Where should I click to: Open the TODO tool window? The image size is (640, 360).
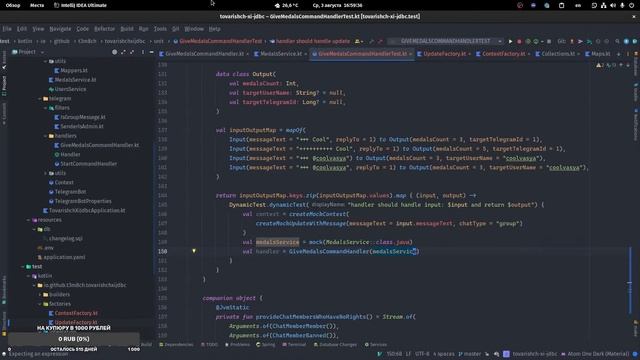tap(209, 344)
